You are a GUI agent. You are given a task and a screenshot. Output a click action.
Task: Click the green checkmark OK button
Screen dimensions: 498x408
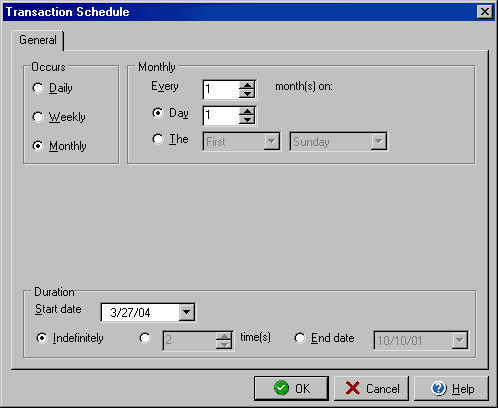click(291, 388)
